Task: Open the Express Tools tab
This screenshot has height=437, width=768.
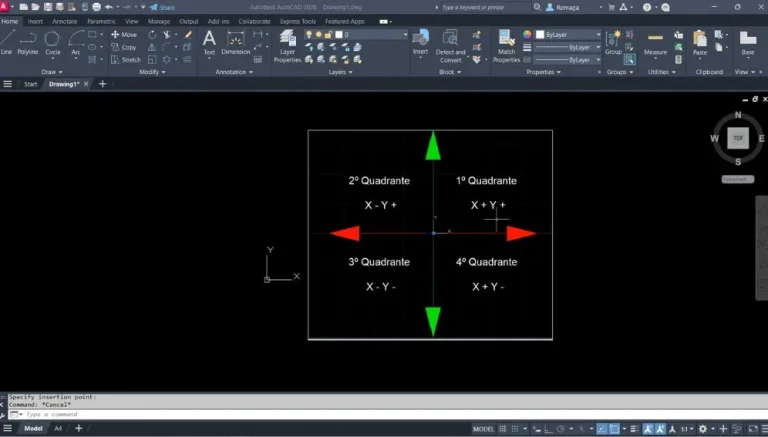Action: tap(298, 21)
